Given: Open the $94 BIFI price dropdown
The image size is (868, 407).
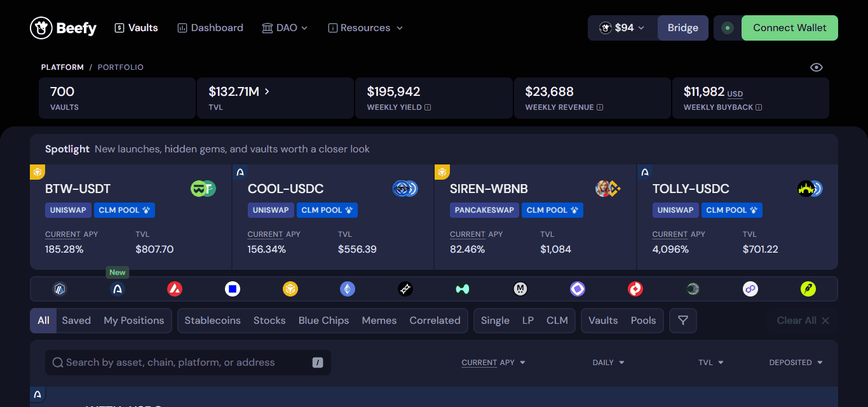Looking at the screenshot, I should pyautogui.click(x=623, y=28).
